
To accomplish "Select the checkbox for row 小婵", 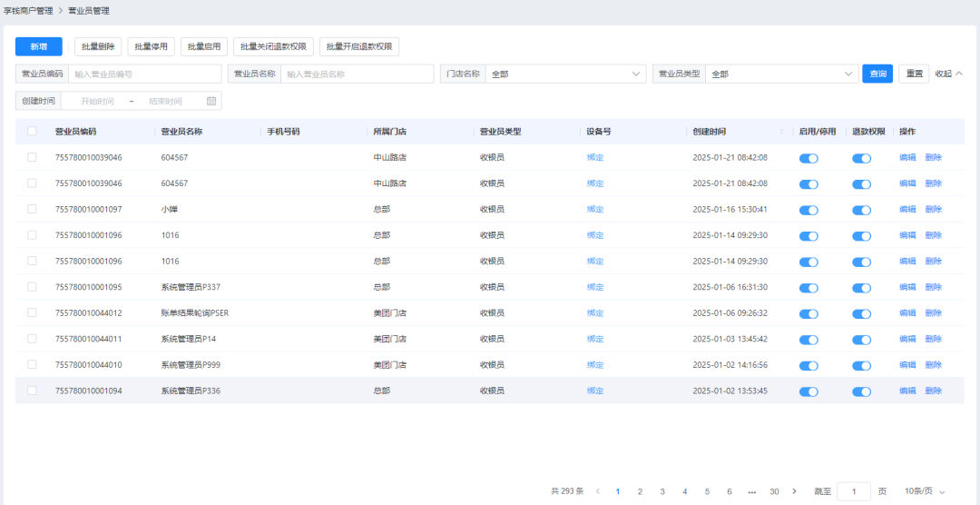I will coord(32,209).
